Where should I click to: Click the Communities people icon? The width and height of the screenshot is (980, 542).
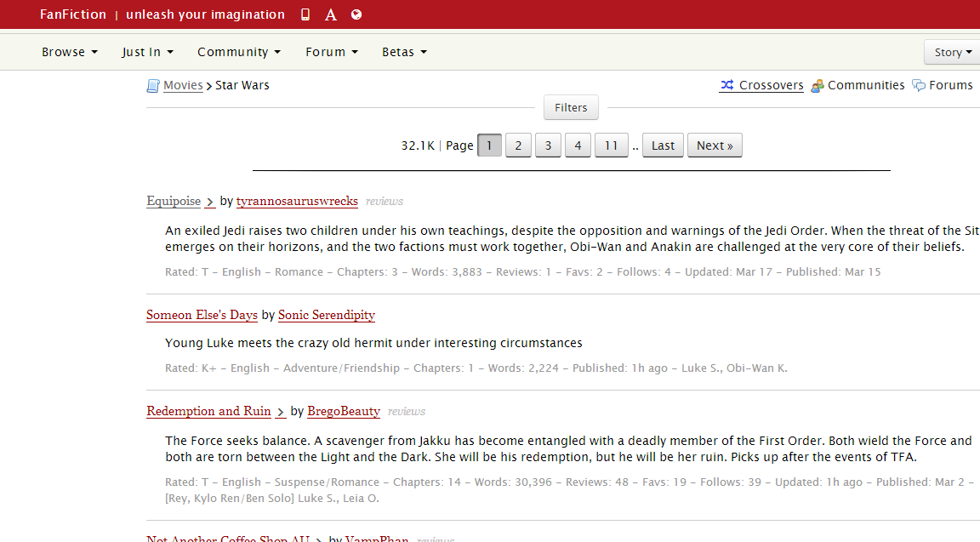pyautogui.click(x=818, y=84)
